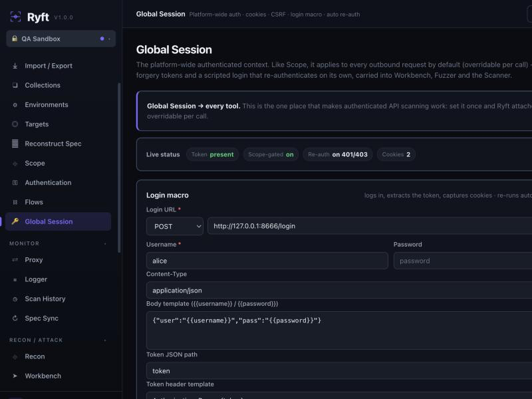Click the Targets circle icon
Screen dimensions: 532x399
point(15,124)
